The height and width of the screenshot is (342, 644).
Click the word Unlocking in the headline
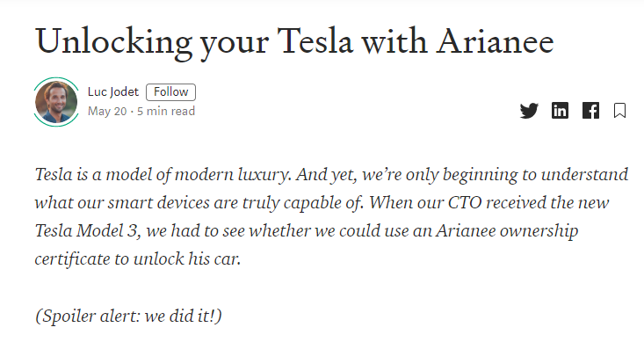(x=114, y=43)
